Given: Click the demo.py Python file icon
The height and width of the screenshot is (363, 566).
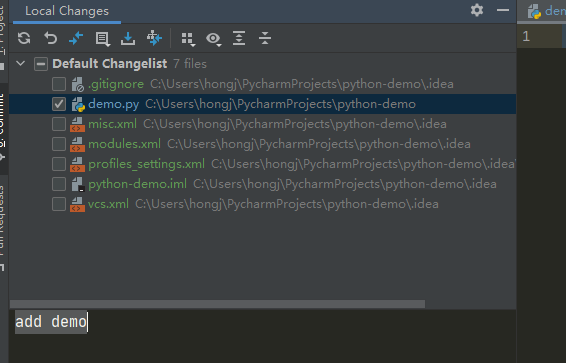Looking at the screenshot, I should (78, 104).
